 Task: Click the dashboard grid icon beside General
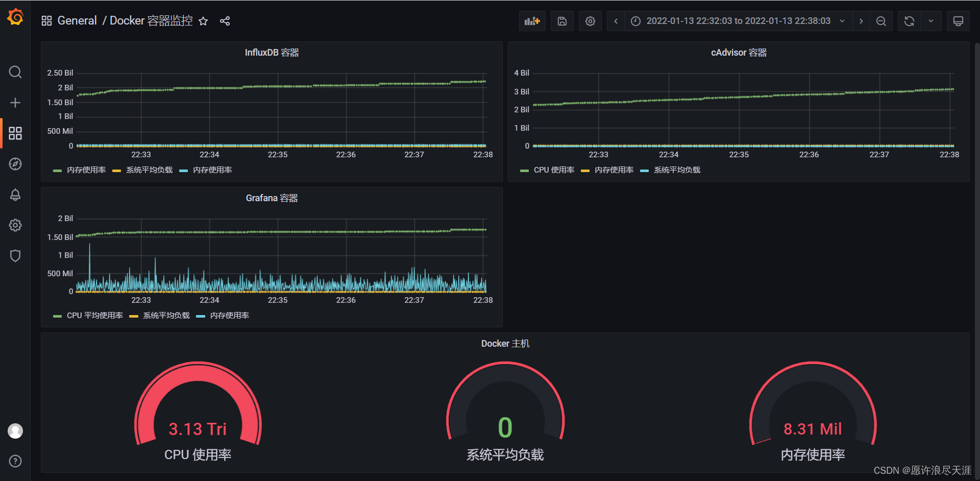(46, 21)
